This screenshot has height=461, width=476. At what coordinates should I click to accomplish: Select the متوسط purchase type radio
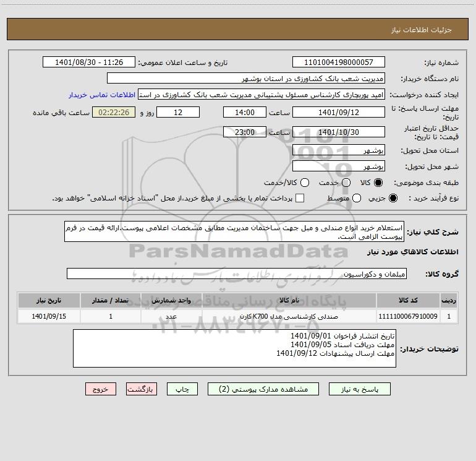click(x=357, y=198)
